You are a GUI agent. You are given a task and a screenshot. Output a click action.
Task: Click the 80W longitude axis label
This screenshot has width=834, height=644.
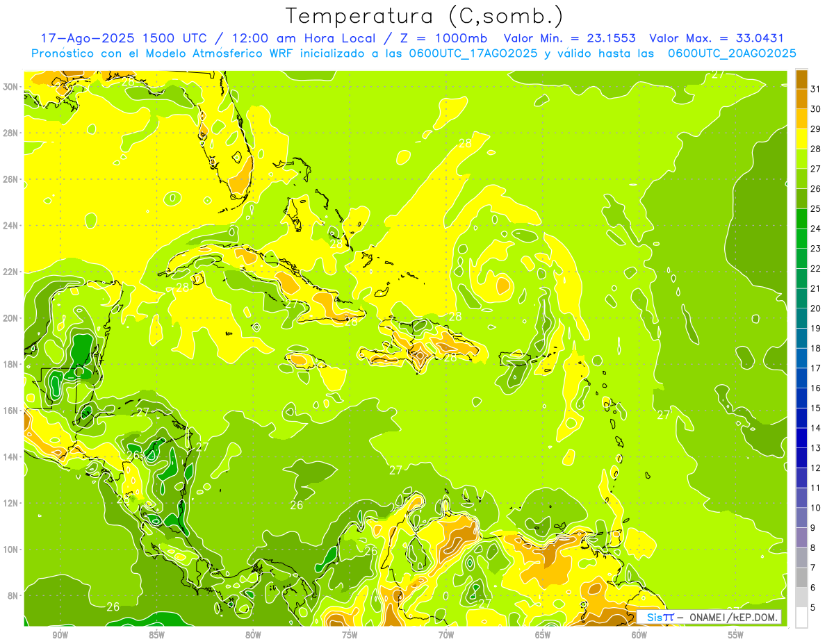(253, 634)
